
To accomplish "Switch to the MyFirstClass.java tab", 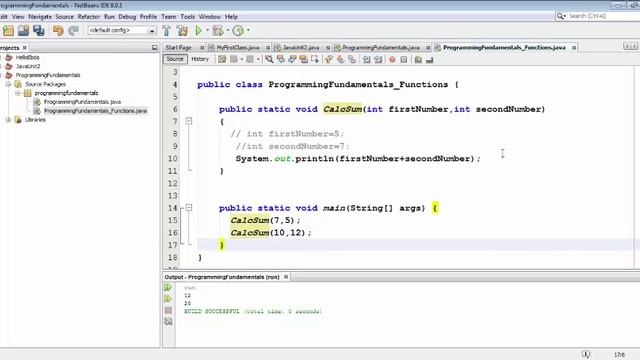I will click(x=238, y=48).
